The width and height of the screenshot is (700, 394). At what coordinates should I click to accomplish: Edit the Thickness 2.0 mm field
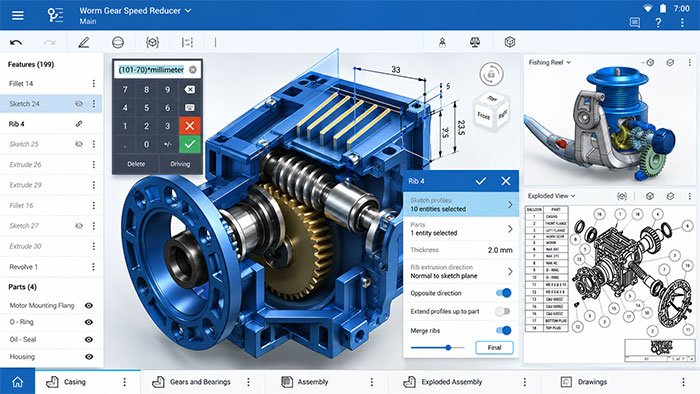[x=461, y=250]
